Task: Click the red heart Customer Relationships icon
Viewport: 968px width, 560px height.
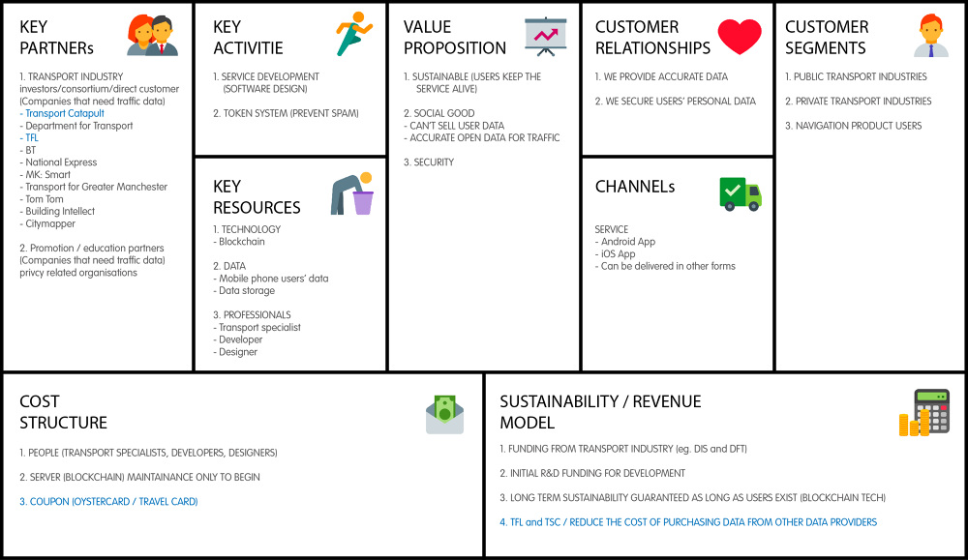Action: point(740,36)
